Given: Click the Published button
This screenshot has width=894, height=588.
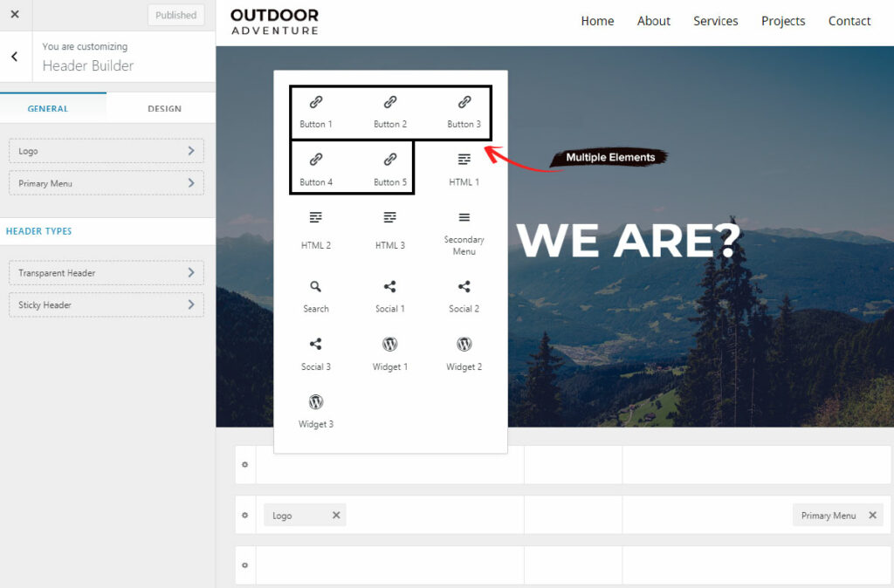Looking at the screenshot, I should point(175,15).
